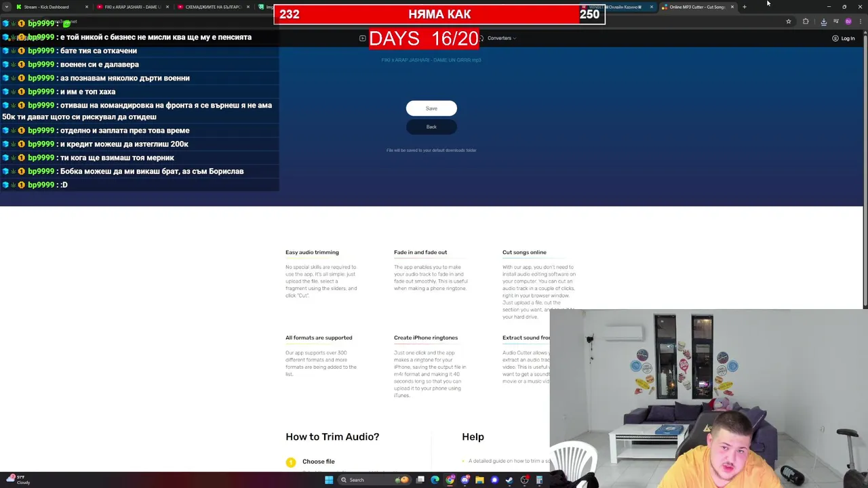Viewport: 868px width, 488px height.
Task: Click the Extract sound heading
Action: coord(526,338)
